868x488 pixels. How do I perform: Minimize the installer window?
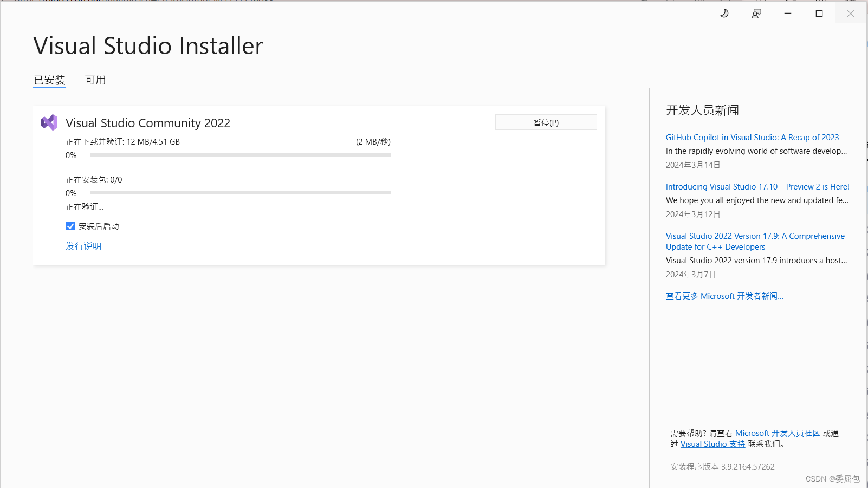788,13
